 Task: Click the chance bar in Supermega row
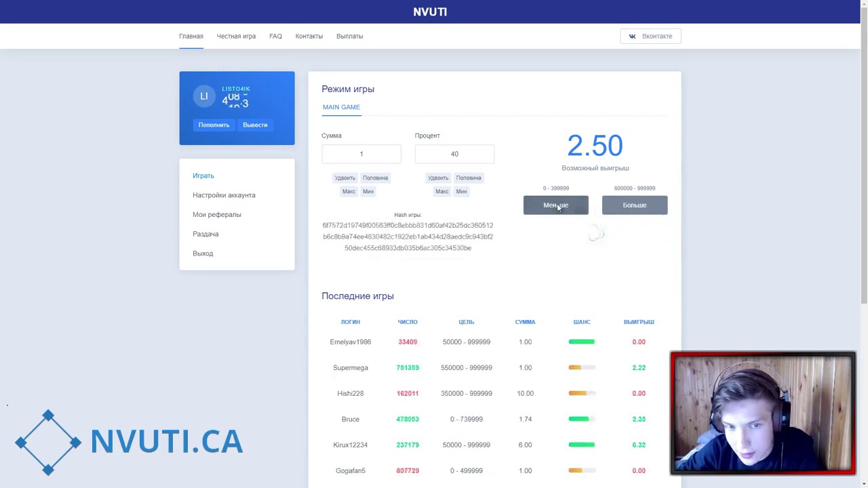[582, 368]
